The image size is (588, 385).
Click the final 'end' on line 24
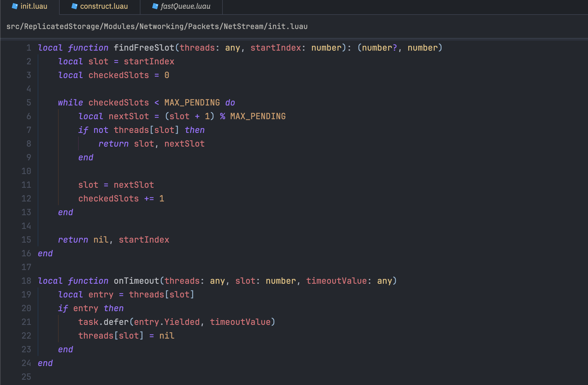click(x=45, y=363)
